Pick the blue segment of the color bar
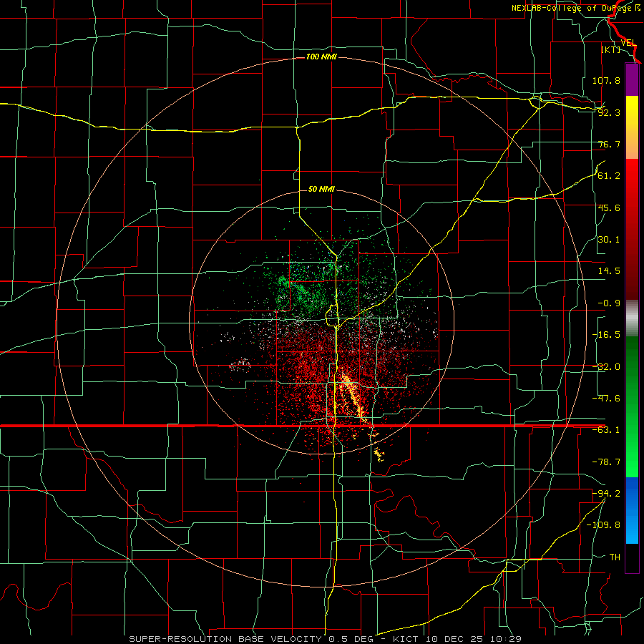The image size is (644, 644). click(632, 510)
